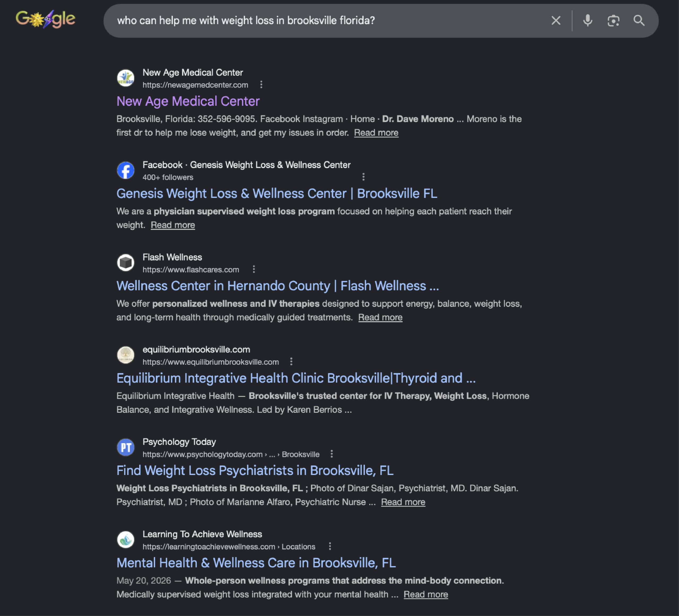
Task: Click Learning To Achieve Wellness favicon
Action: coord(126,540)
